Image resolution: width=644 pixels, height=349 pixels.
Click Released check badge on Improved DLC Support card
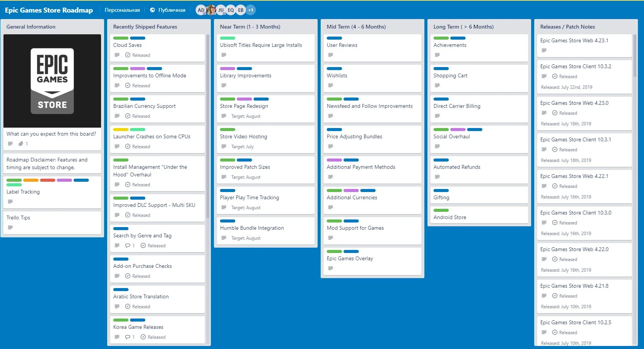[138, 215]
